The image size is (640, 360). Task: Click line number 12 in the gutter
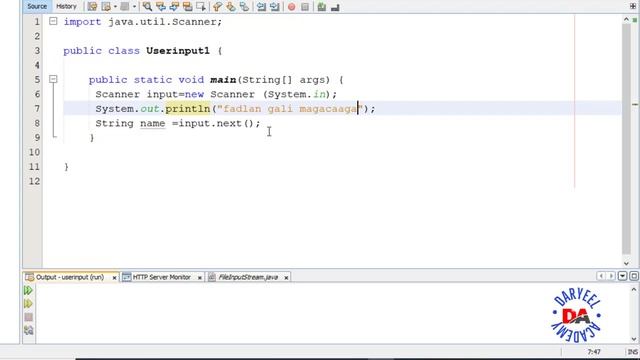pos(34,181)
